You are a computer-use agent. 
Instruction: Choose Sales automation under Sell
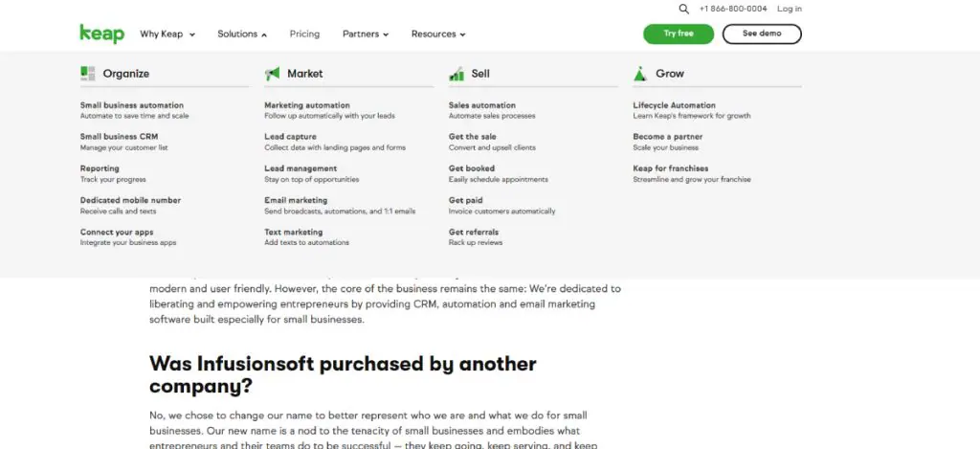[482, 105]
